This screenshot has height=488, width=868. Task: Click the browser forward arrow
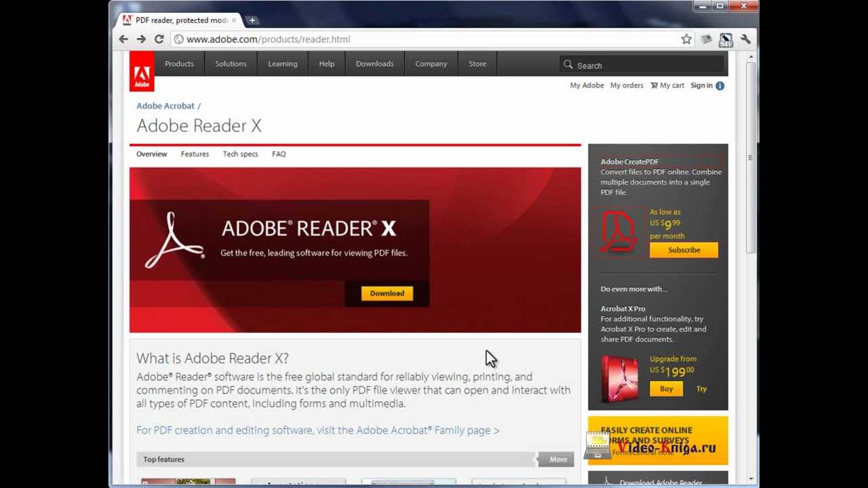[x=141, y=39]
